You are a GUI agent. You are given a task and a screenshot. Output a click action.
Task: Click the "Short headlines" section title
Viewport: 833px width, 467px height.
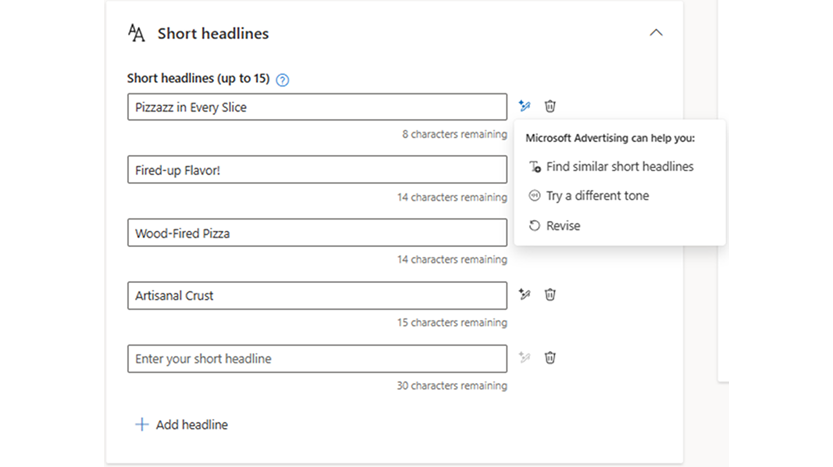click(x=213, y=34)
